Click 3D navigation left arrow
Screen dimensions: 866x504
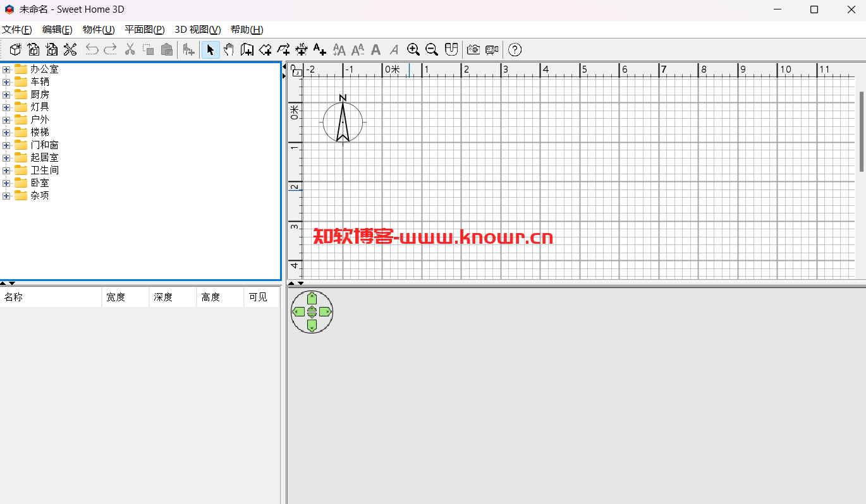pos(298,311)
